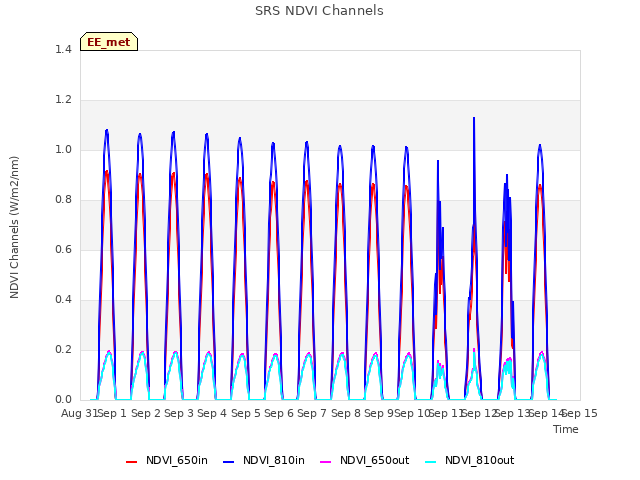
Task: Click the magenta NDVI_650out legend swatch
Action: click(x=326, y=462)
